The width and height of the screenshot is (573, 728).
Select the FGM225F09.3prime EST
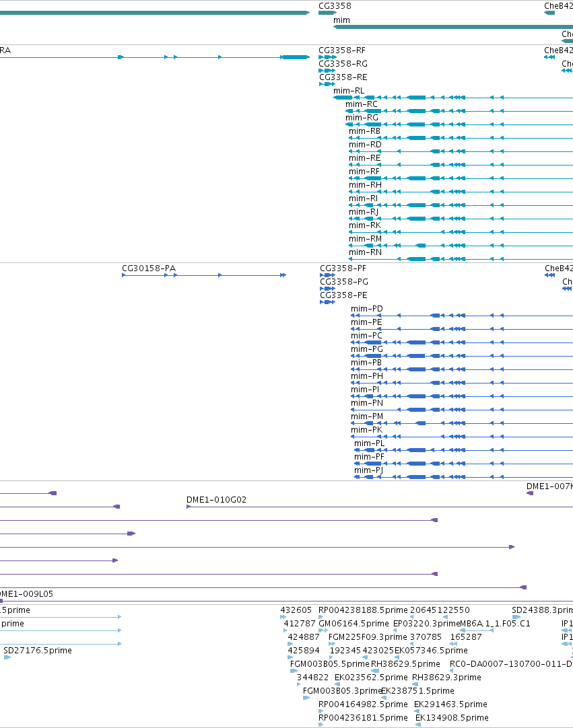(368, 637)
